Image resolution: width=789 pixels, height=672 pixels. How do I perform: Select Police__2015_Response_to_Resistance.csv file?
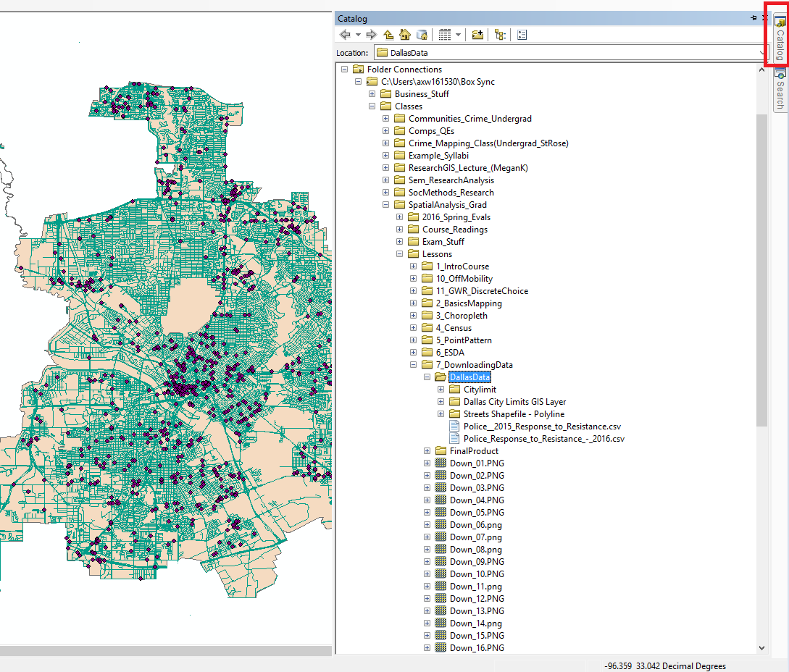tap(542, 427)
